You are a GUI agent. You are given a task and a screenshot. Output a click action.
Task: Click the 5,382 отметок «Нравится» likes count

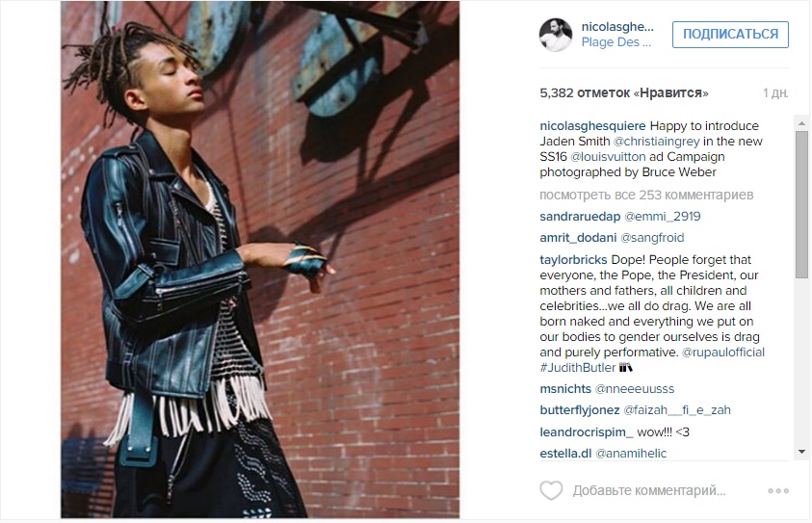coord(624,93)
